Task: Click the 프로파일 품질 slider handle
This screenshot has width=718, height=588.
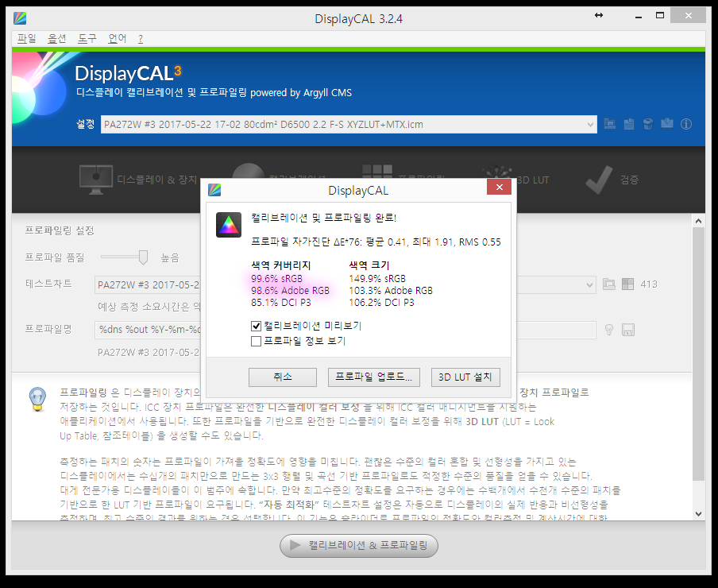Action: [x=143, y=257]
